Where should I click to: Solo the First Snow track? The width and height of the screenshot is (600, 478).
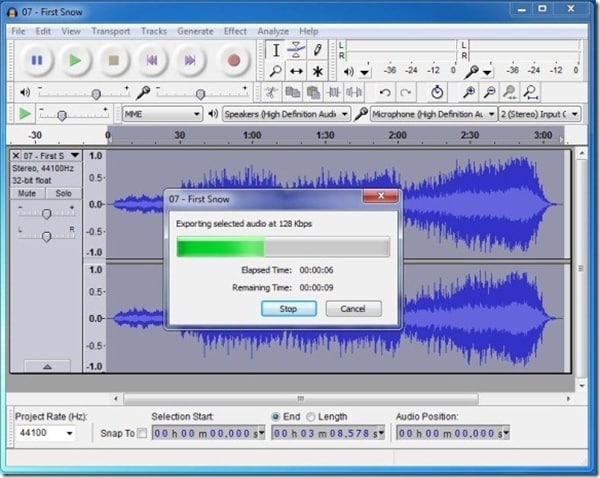click(x=64, y=193)
